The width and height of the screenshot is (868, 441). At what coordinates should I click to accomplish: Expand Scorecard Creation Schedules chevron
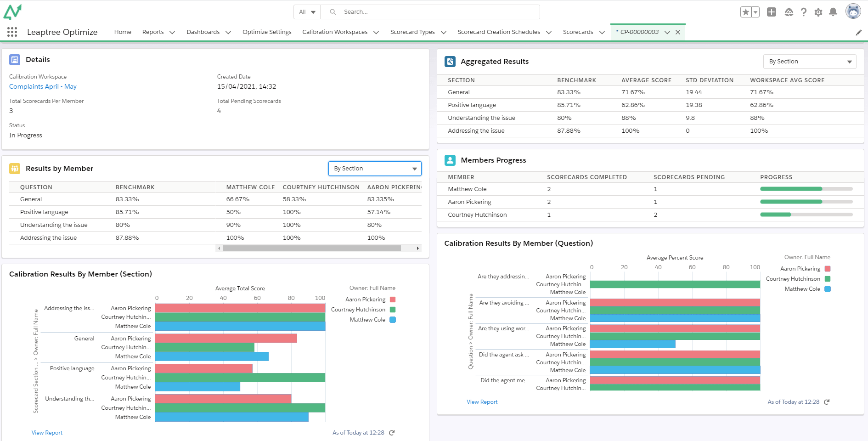pyautogui.click(x=549, y=33)
